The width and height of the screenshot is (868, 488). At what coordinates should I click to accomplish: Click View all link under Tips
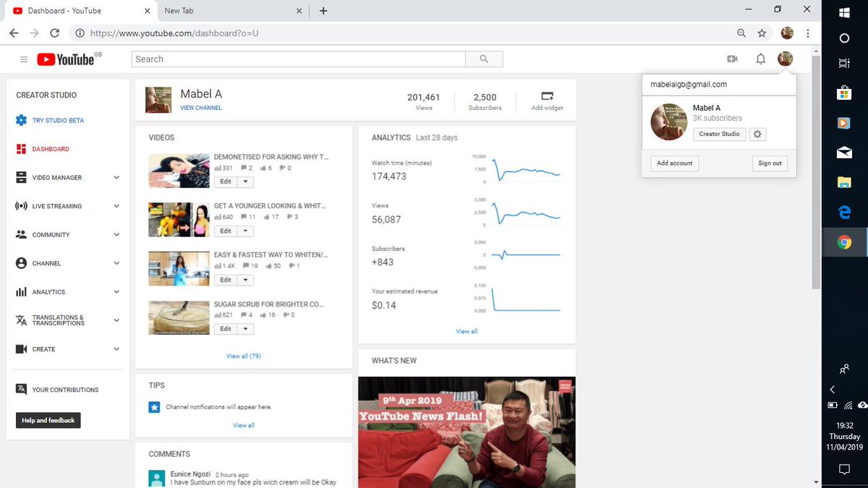point(244,425)
